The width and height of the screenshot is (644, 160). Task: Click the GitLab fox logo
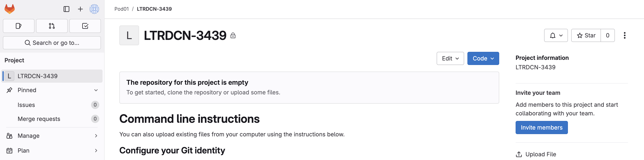click(x=10, y=9)
